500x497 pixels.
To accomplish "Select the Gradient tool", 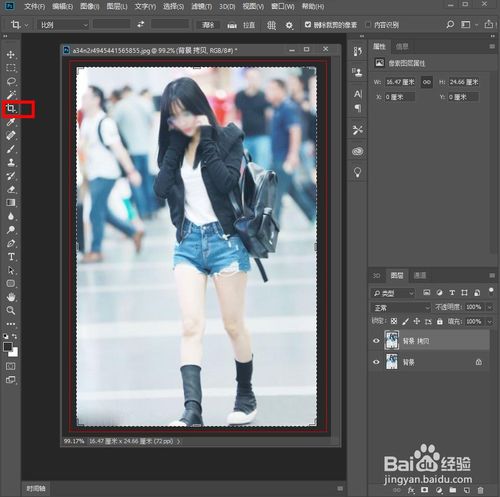I will coord(11,203).
